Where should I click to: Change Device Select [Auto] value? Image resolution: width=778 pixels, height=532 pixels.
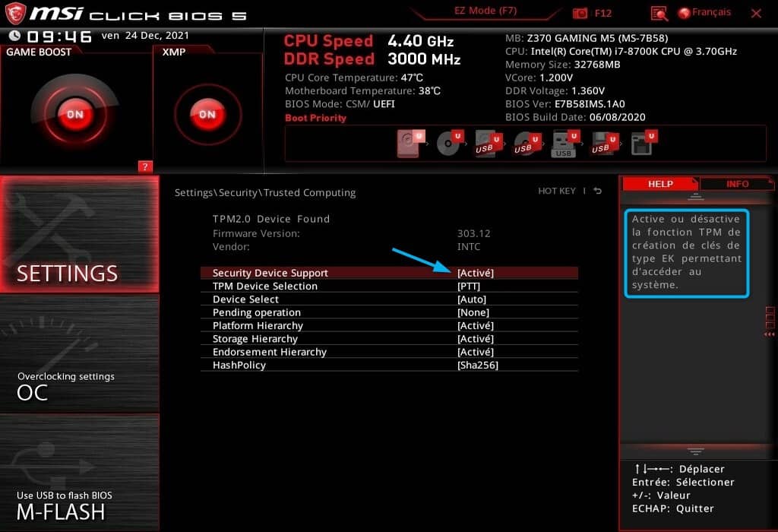[x=471, y=299]
